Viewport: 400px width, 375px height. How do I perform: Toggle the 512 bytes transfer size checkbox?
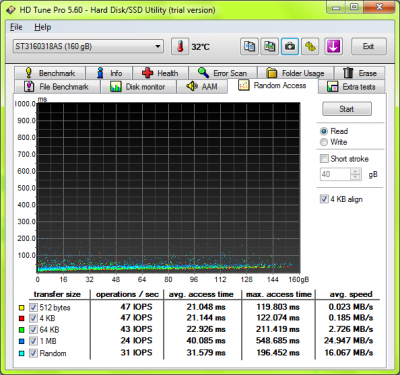pyautogui.click(x=33, y=307)
